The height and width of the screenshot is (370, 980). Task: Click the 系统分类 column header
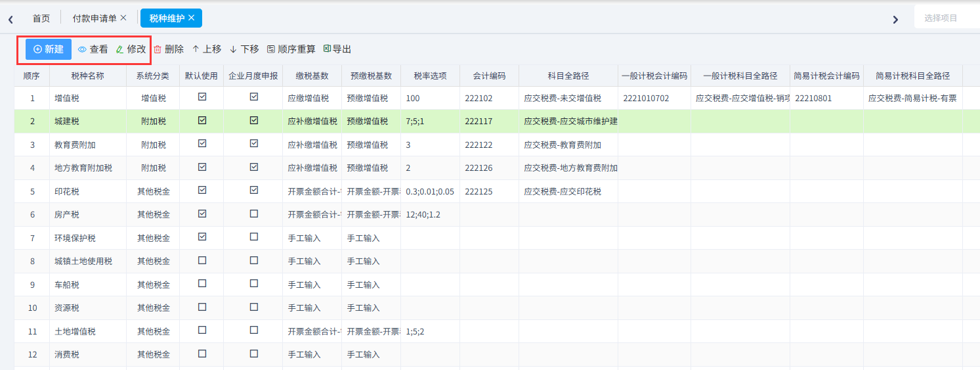coord(153,76)
